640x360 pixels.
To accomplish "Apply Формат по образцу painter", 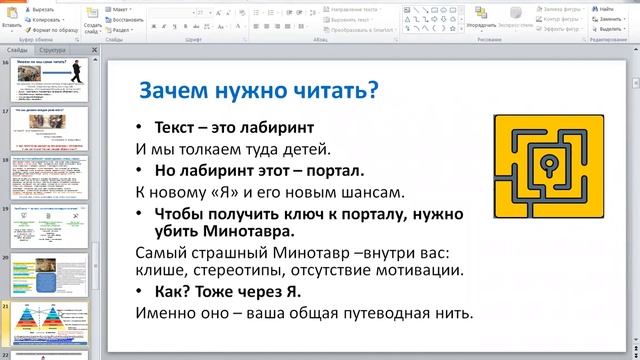I will pos(51,30).
